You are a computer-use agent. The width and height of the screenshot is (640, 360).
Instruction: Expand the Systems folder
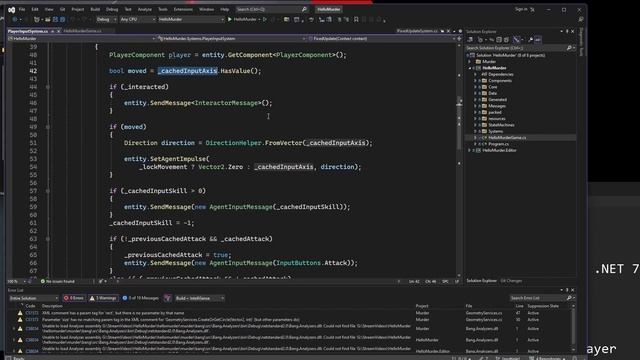[475, 131]
